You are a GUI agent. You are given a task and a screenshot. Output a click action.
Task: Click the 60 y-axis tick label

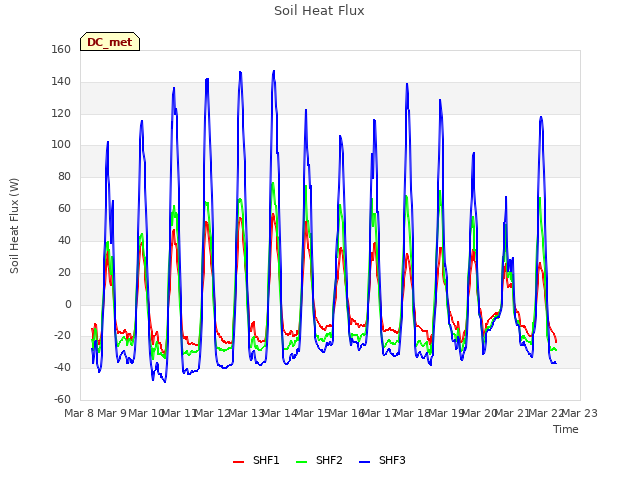tap(64, 208)
